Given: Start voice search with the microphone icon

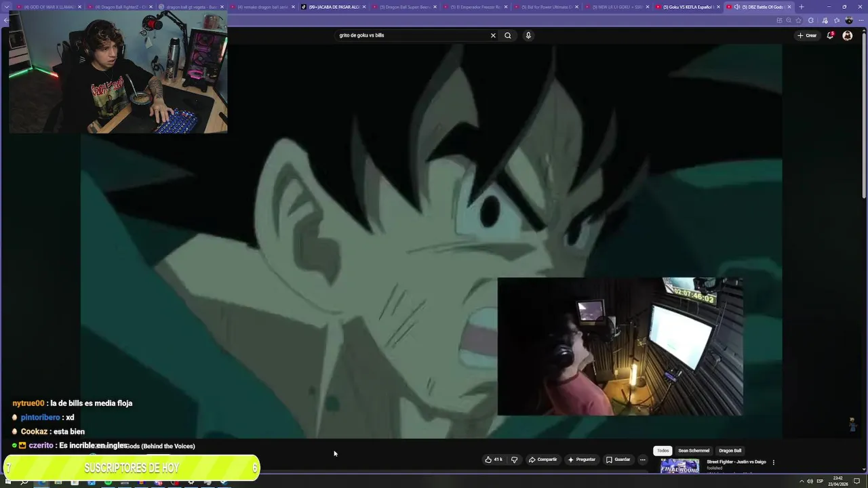Looking at the screenshot, I should [528, 35].
